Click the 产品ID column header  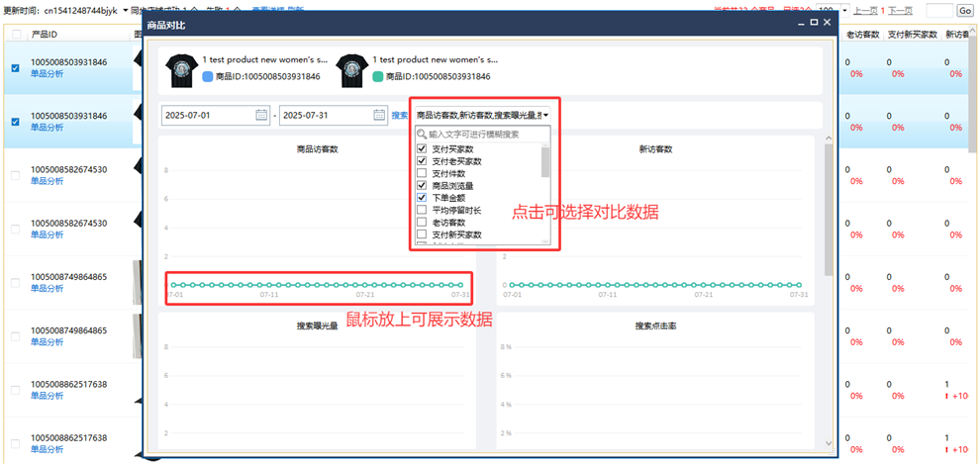point(45,35)
